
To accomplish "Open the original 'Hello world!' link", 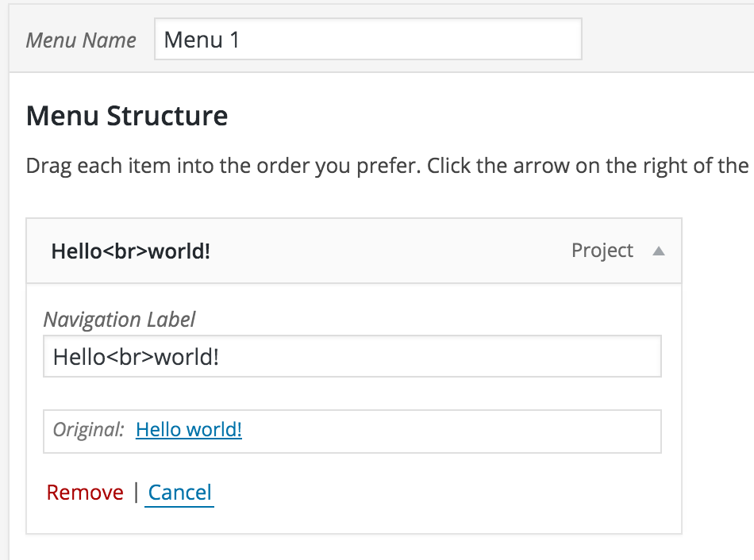I will 189,430.
